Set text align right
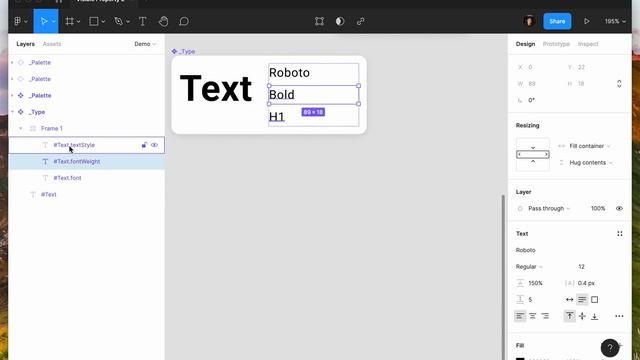Viewport: 640px width, 360px height. [545, 316]
